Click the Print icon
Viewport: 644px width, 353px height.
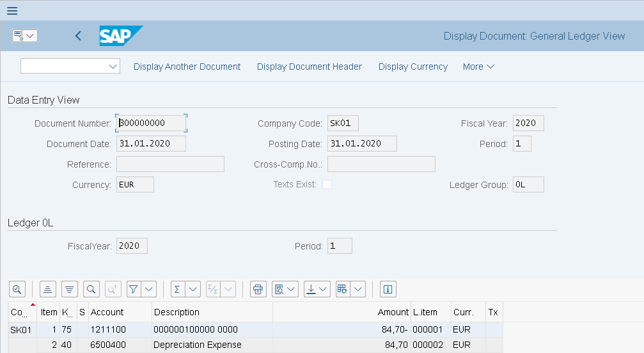pos(258,289)
